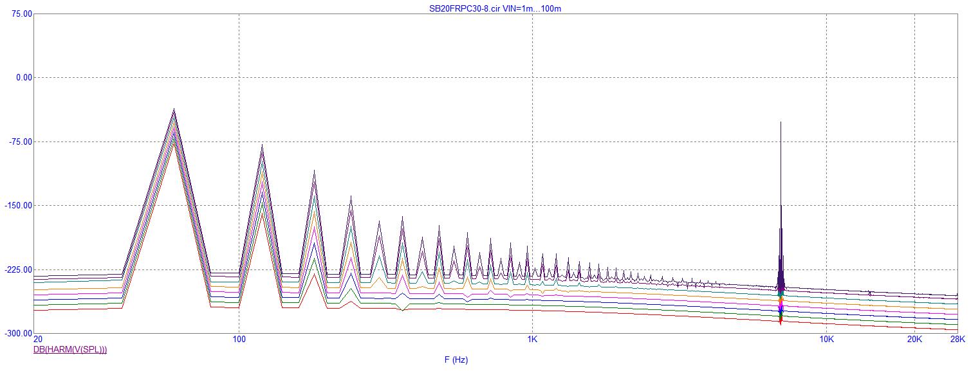Click the 75.00 Y-axis value
This screenshot has width=980, height=373.
(23, 14)
